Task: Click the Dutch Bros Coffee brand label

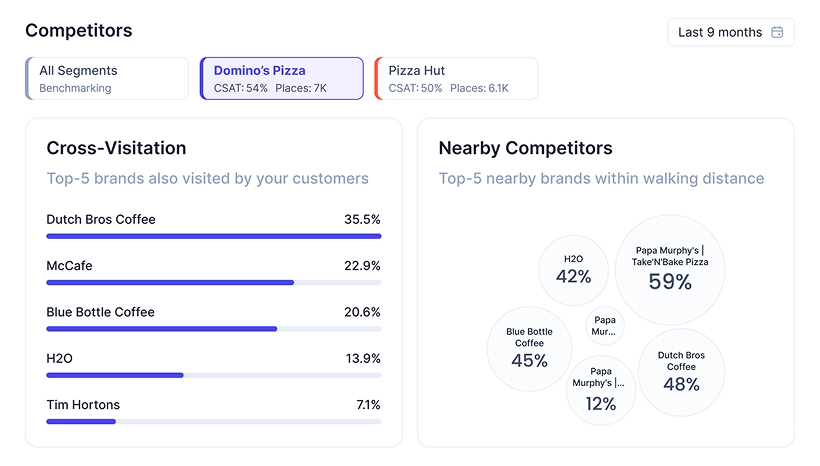Action: (101, 219)
